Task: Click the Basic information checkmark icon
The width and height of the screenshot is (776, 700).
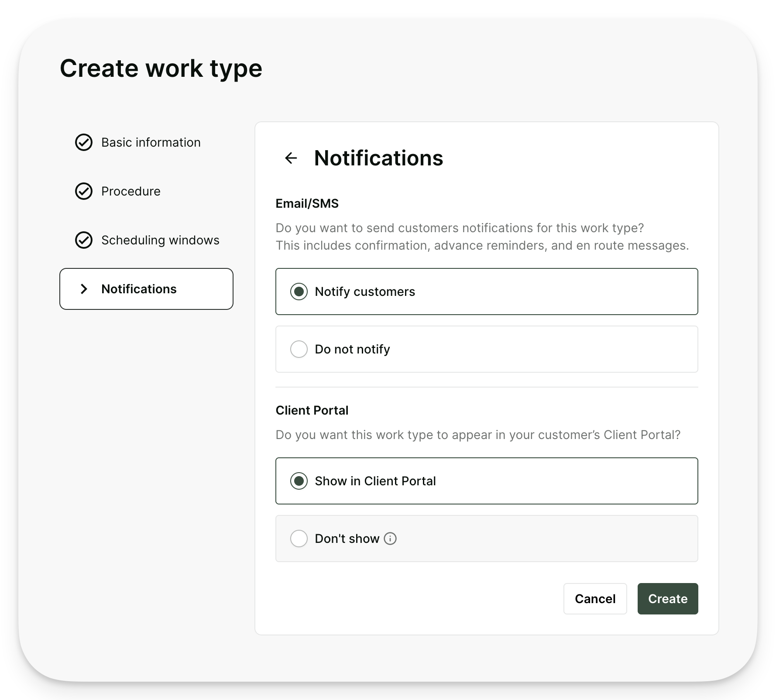Action: 84,142
